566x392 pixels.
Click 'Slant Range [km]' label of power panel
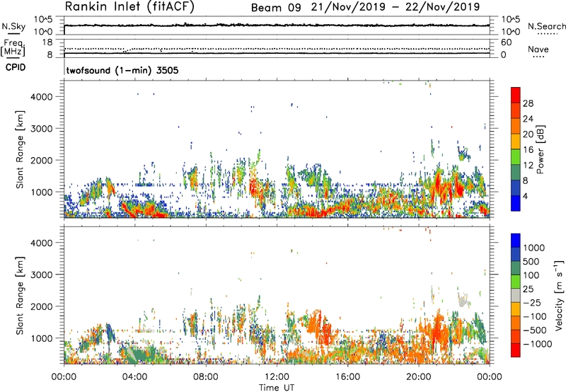pos(20,150)
